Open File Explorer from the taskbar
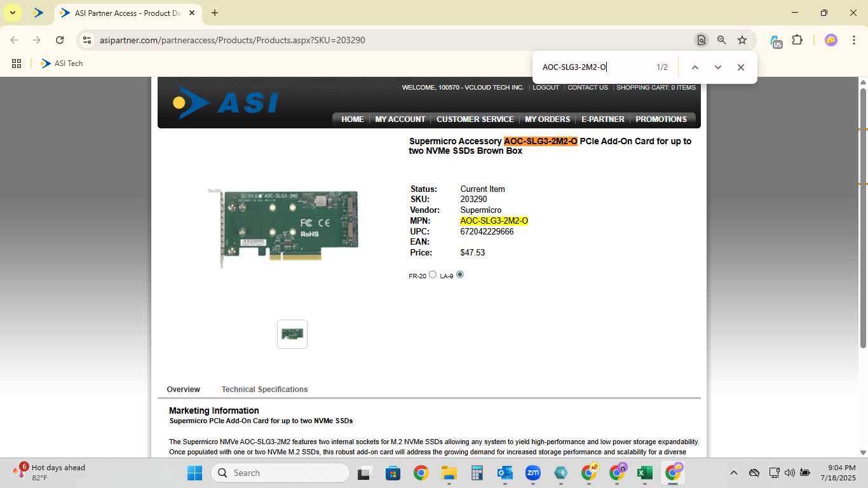Image resolution: width=868 pixels, height=488 pixels. (x=449, y=473)
